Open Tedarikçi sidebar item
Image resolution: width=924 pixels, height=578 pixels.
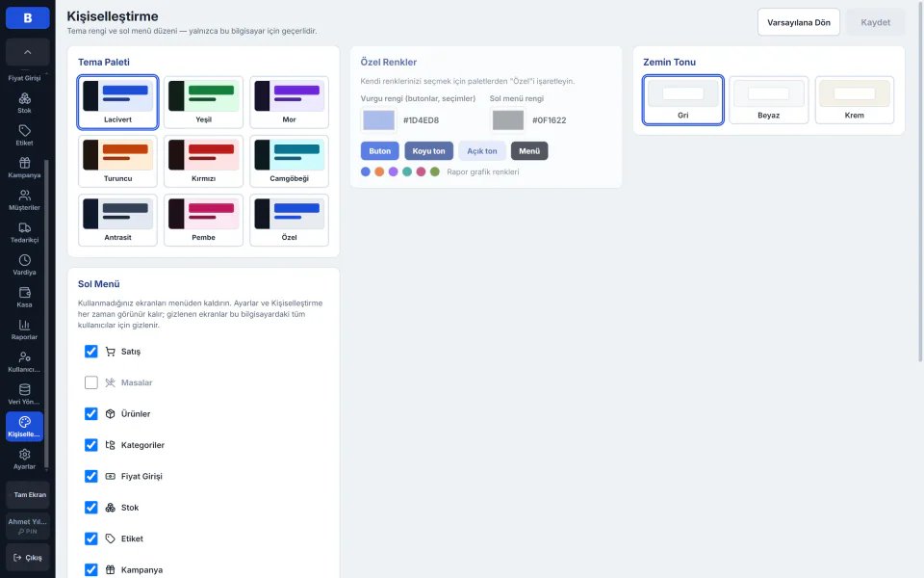pyautogui.click(x=24, y=232)
